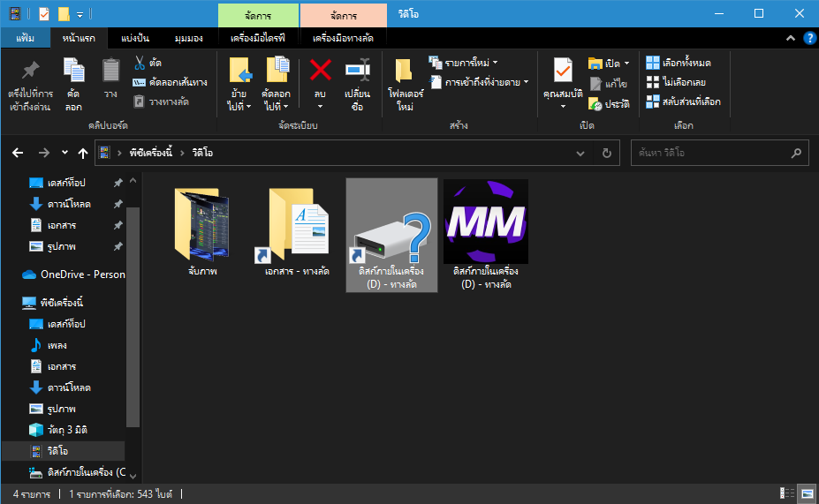Switch to the Share (แบ่งปัน) tab
The width and height of the screenshot is (819, 504).
[x=135, y=38]
